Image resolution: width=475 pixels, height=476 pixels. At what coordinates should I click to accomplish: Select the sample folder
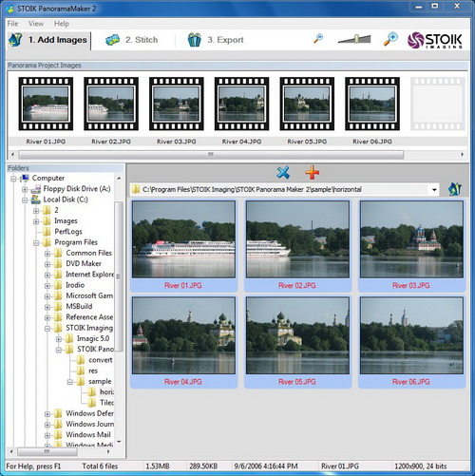click(x=100, y=381)
